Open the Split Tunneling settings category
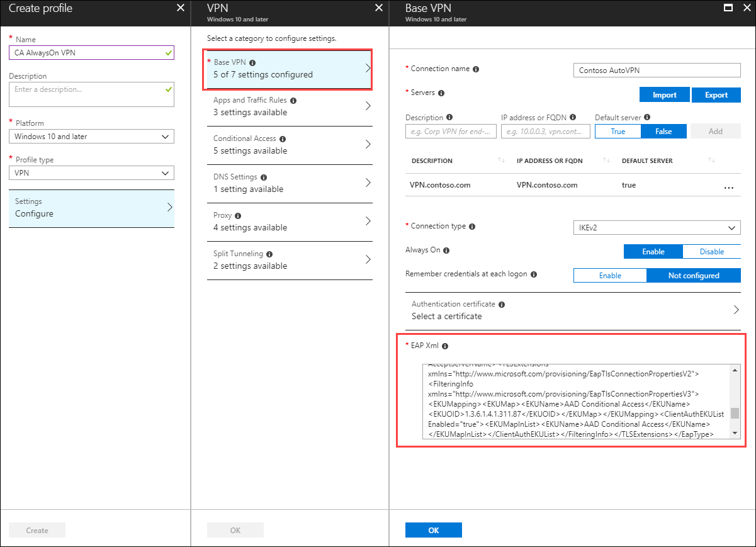Screen dimensions: 756x547 [290, 260]
